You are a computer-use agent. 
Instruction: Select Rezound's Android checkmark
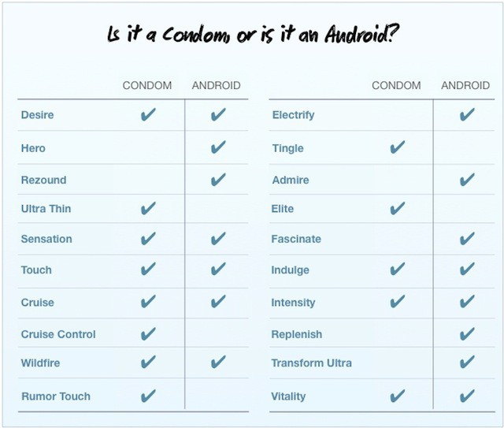pyautogui.click(x=218, y=180)
